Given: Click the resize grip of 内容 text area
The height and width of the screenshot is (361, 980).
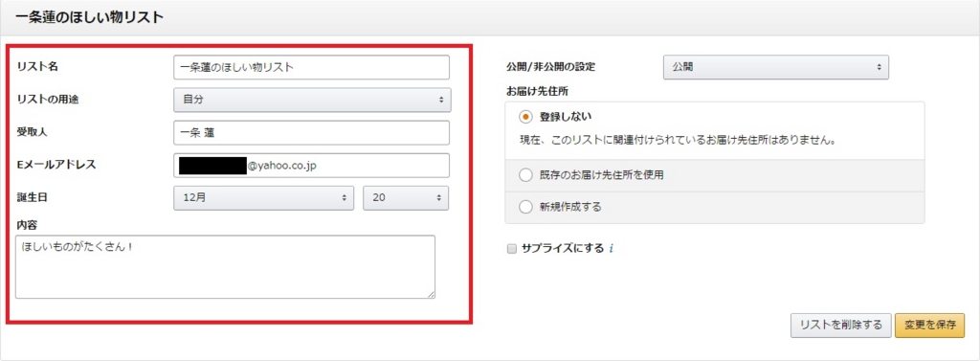Looking at the screenshot, I should [x=432, y=294].
